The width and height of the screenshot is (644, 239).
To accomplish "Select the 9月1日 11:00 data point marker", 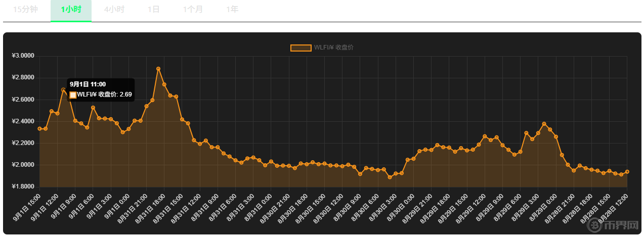I will click(64, 90).
